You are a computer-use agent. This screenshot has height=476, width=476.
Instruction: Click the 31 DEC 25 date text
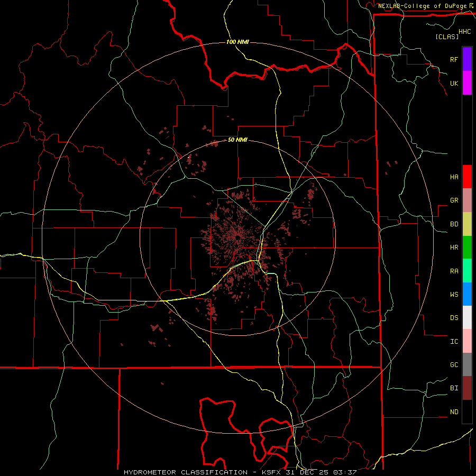click(306, 472)
